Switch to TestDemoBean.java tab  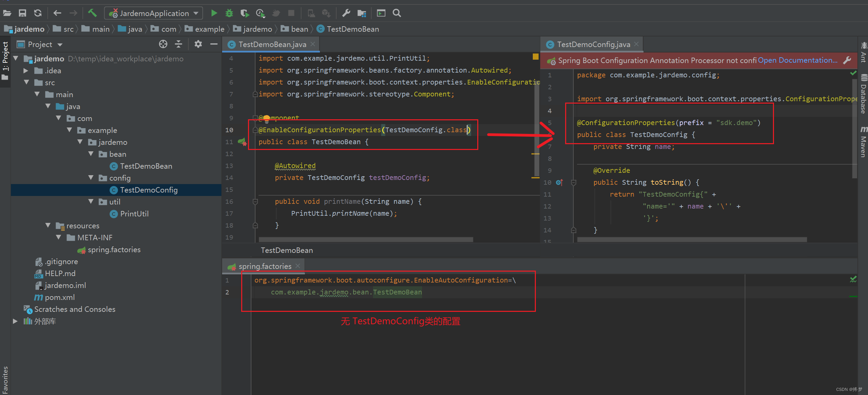(x=272, y=45)
